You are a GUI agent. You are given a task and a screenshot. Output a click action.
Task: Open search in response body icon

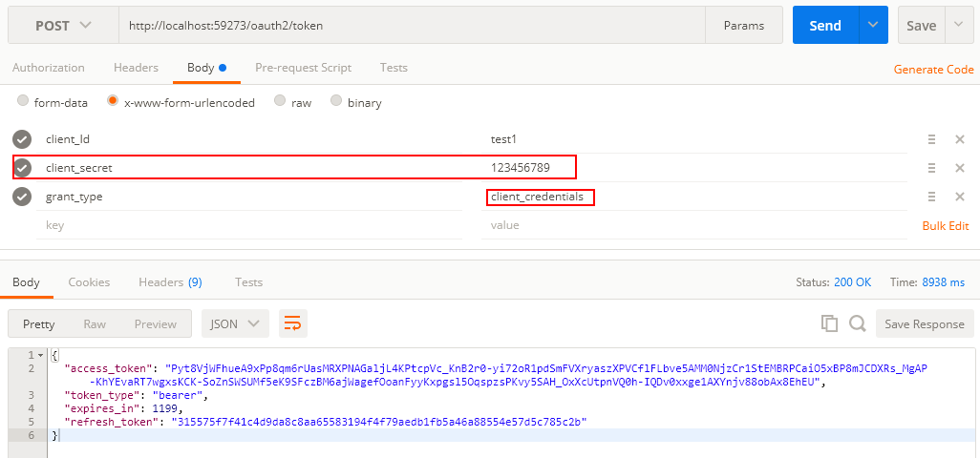[857, 323]
